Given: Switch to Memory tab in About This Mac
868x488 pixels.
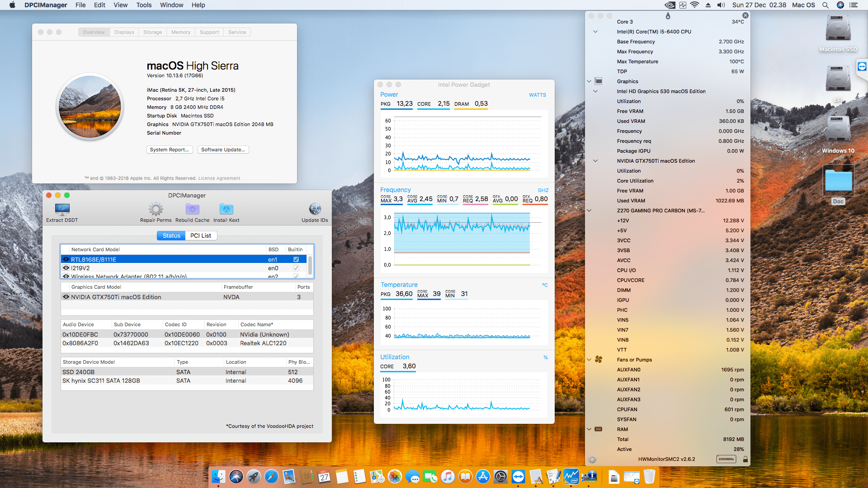Looking at the screenshot, I should [x=181, y=32].
